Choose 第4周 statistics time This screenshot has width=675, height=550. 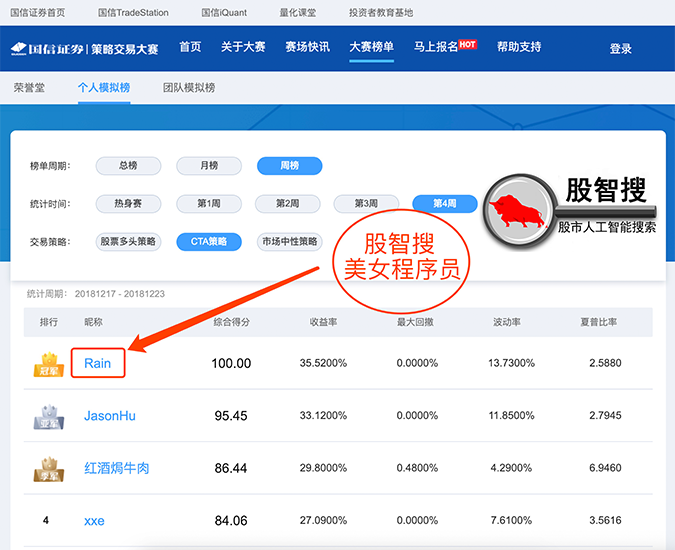(445, 204)
